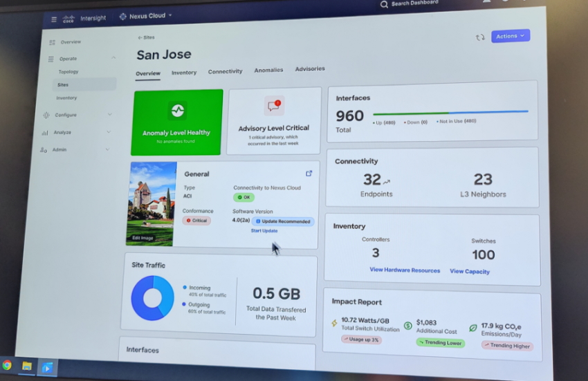Switch to the Overview tab
The height and width of the screenshot is (381, 588).
pos(148,73)
